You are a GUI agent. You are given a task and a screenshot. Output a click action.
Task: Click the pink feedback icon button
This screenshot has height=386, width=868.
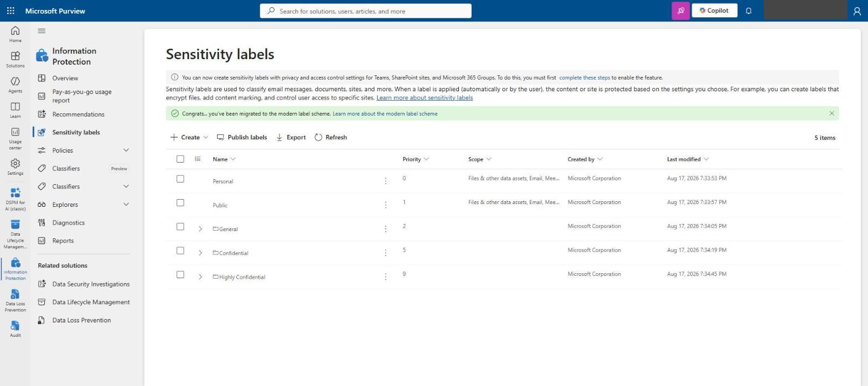(680, 11)
